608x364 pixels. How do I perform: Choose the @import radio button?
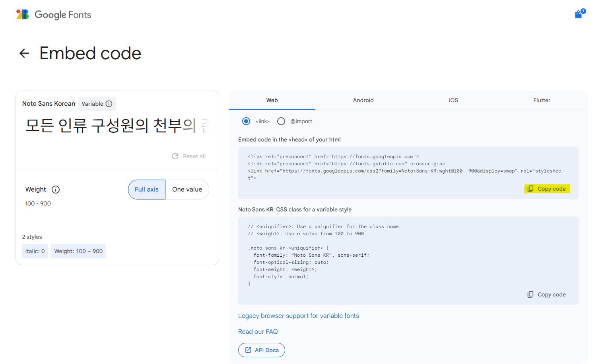tap(281, 121)
